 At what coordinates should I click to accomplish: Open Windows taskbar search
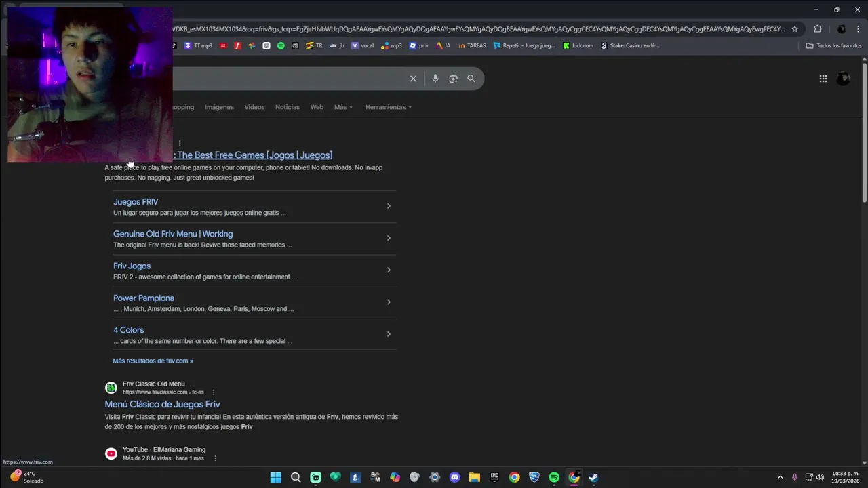[x=296, y=477]
